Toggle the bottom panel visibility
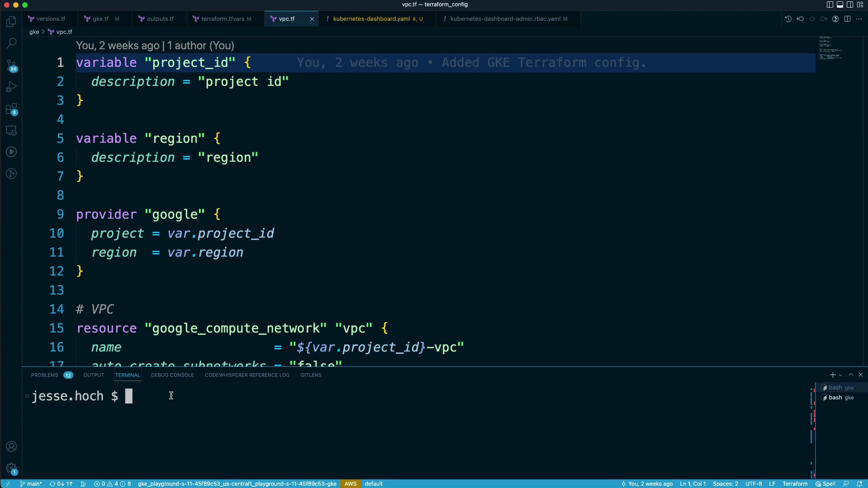Viewport: 868px width, 488px height. (840, 5)
